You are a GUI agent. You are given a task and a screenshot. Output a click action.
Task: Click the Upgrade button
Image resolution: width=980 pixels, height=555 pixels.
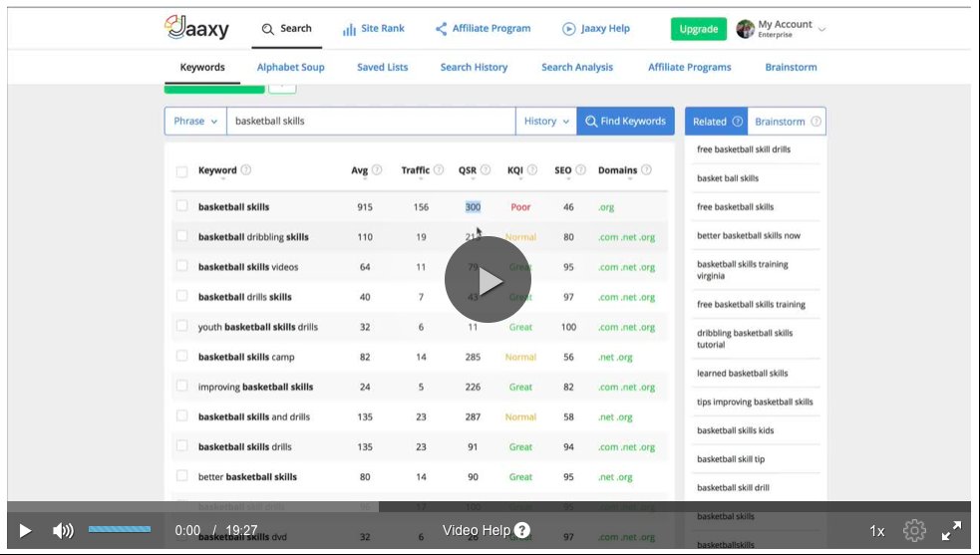(699, 29)
